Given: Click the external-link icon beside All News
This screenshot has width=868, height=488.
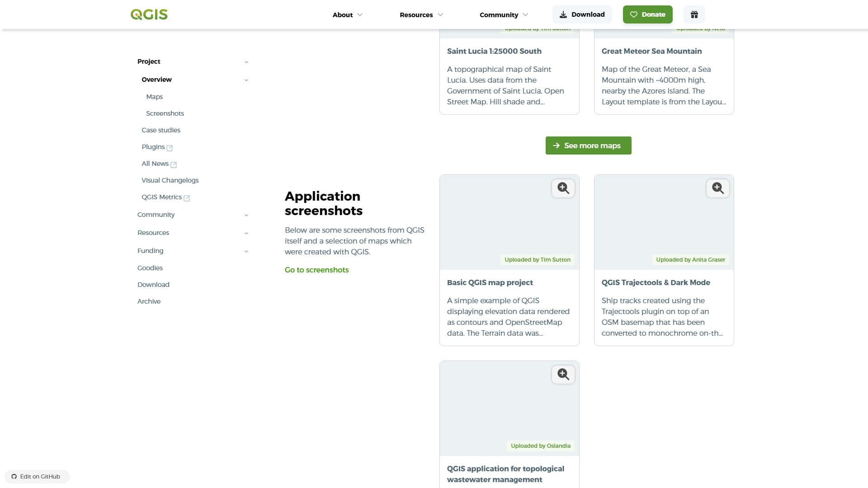Looking at the screenshot, I should (x=174, y=164).
